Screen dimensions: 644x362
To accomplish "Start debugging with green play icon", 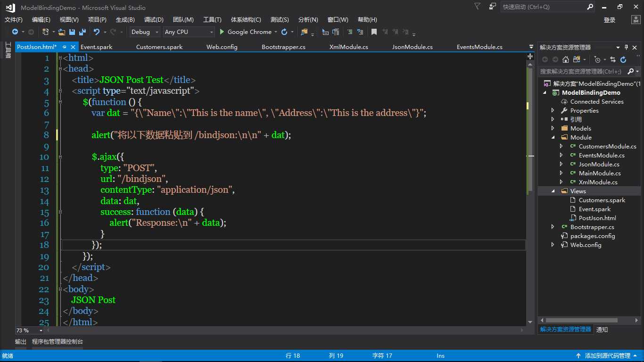I will tap(222, 32).
